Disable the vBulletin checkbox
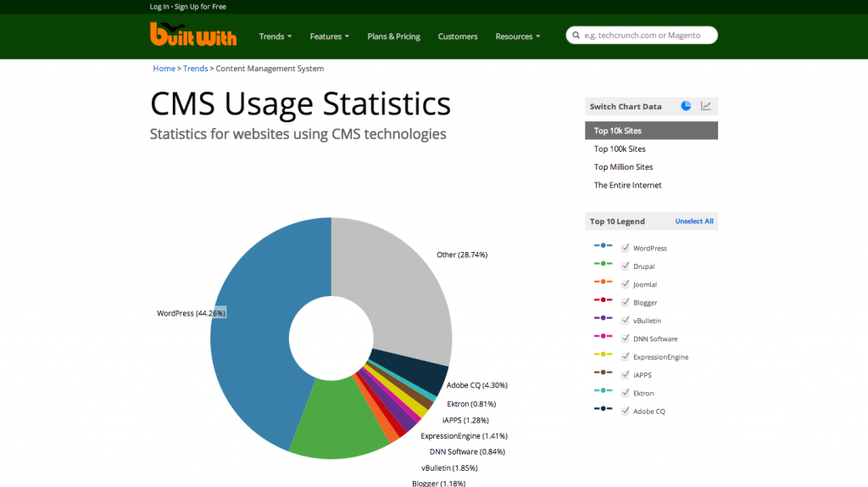The width and height of the screenshot is (868, 487). tap(625, 320)
